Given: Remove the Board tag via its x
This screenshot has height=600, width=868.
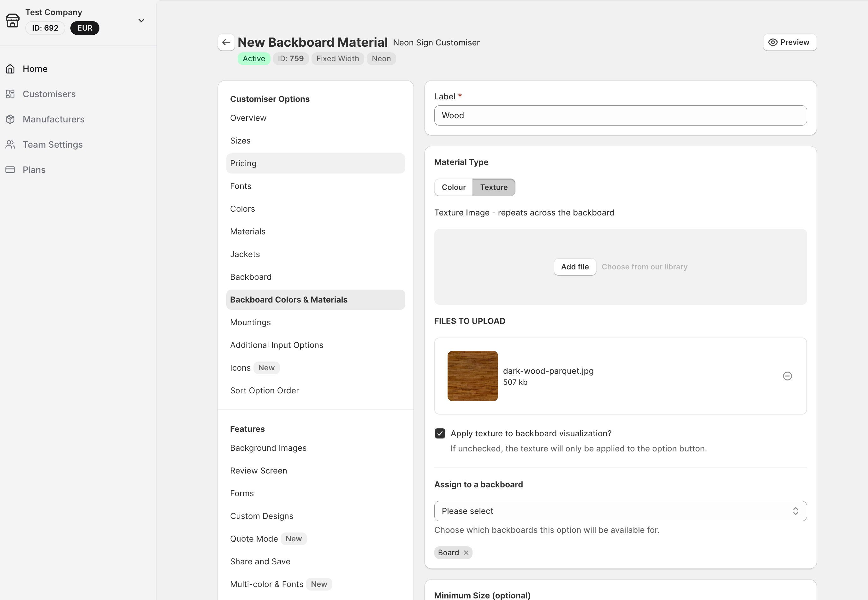Looking at the screenshot, I should point(466,553).
